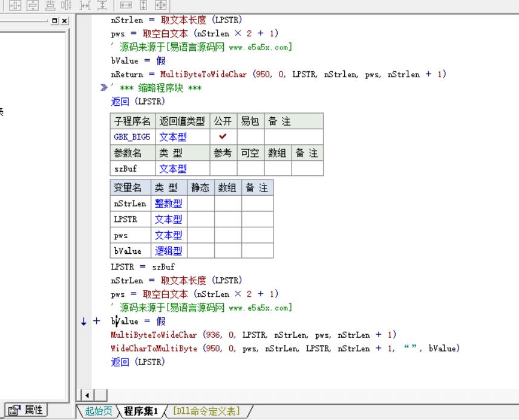This screenshot has width=519, height=420.
Task: Click the 子程序名 column header
Action: click(132, 121)
